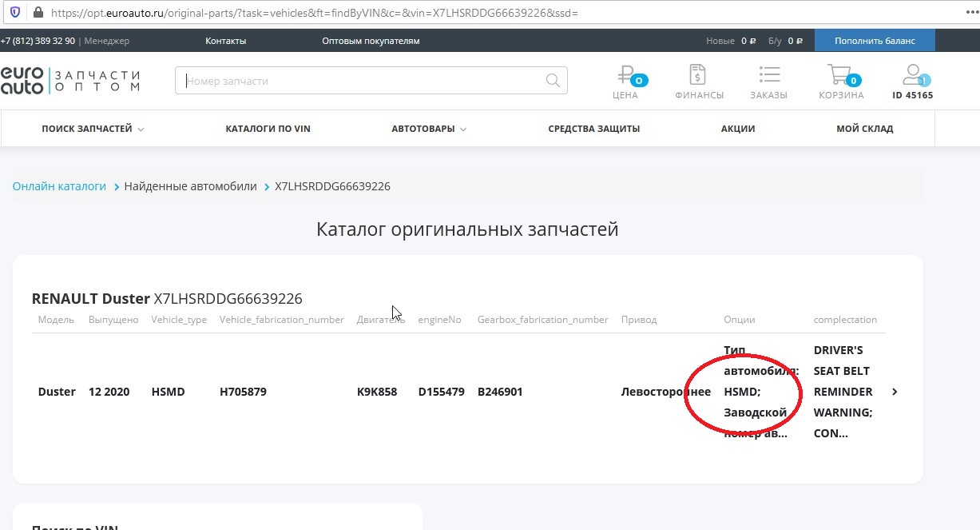
Task: Open Контакты link in top bar
Action: click(225, 41)
